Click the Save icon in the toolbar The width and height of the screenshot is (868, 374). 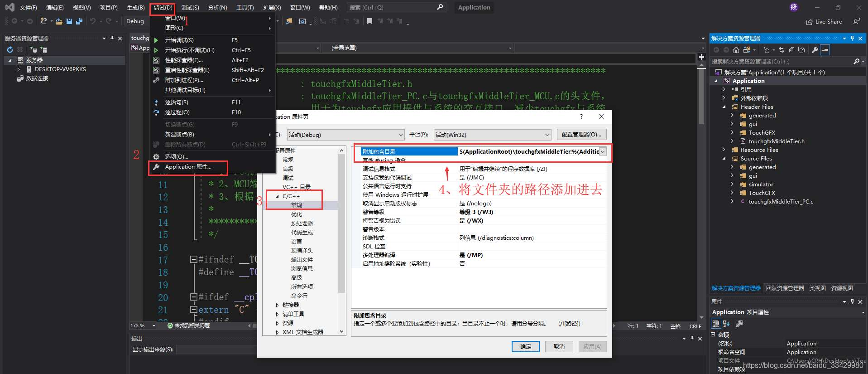(69, 21)
